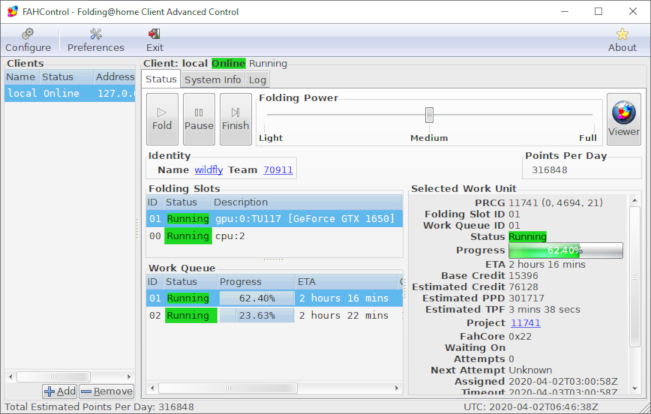The height and width of the screenshot is (414, 651).
Task: Pause folding with the Pause button
Action: (x=199, y=119)
